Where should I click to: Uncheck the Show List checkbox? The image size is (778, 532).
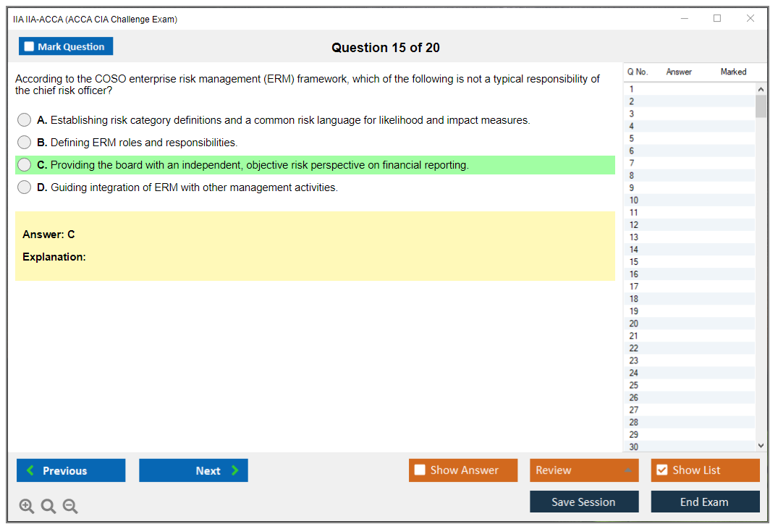pos(661,470)
